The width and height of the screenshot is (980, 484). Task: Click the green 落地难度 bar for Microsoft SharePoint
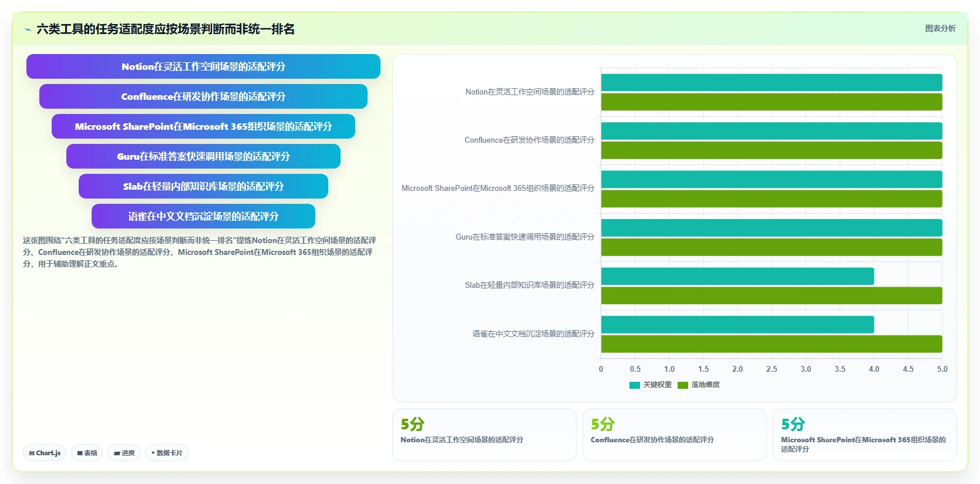click(x=772, y=199)
